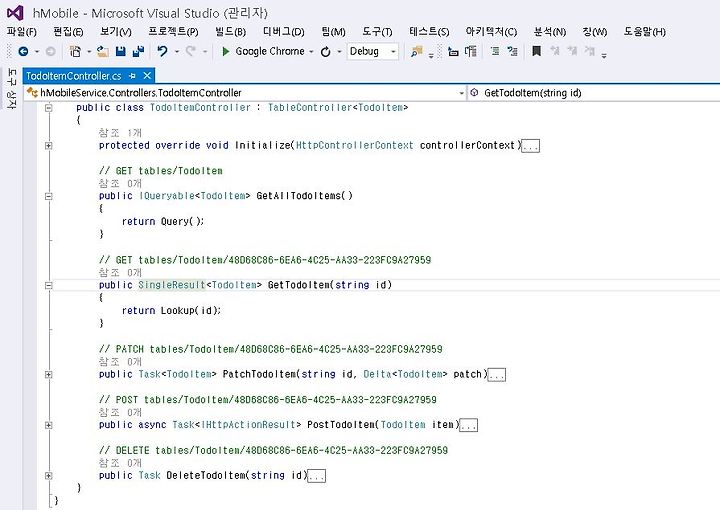The height and width of the screenshot is (510, 720).
Task: Open the 디버그(D) menu
Action: coord(283,32)
